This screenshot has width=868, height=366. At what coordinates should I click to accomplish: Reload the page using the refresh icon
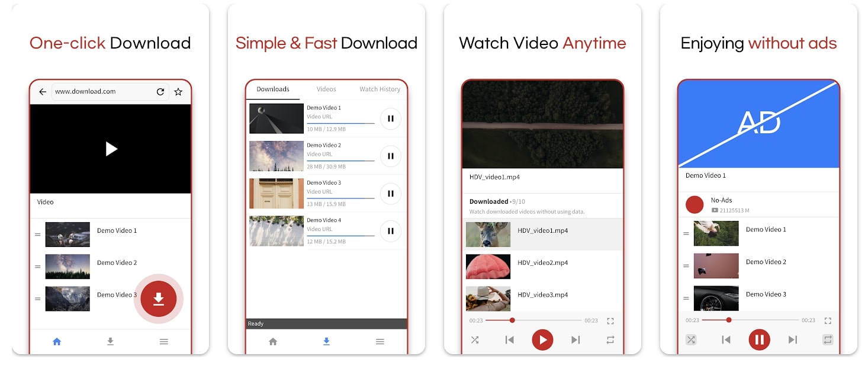tap(160, 92)
